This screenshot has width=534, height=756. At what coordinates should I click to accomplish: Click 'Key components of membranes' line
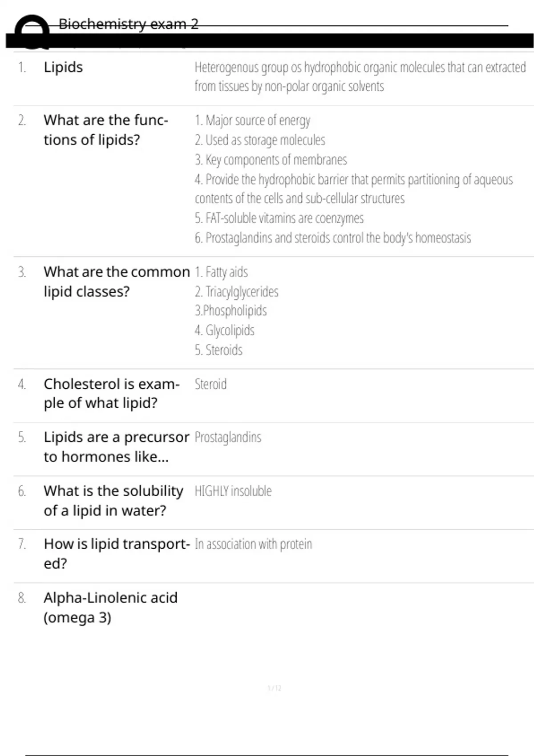coord(271,160)
